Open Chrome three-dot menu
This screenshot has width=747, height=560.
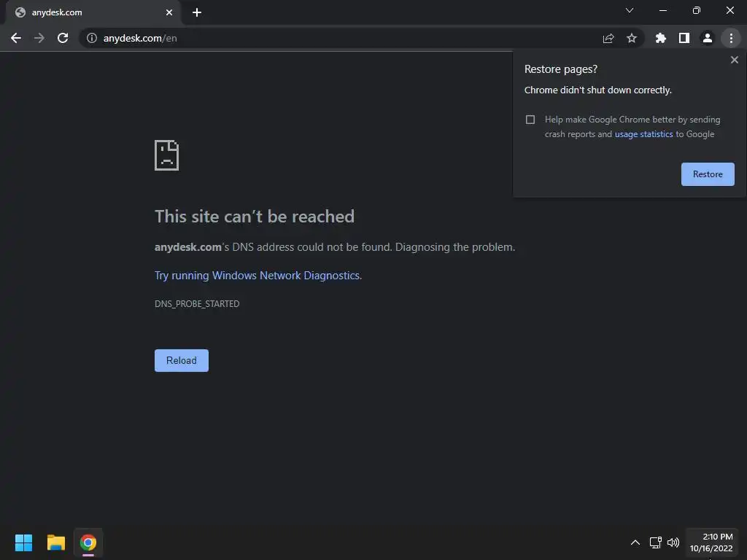coord(731,38)
